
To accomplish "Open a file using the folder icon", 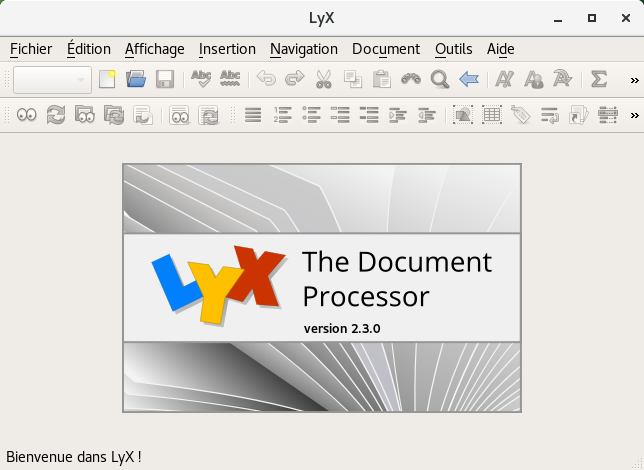I will point(136,79).
